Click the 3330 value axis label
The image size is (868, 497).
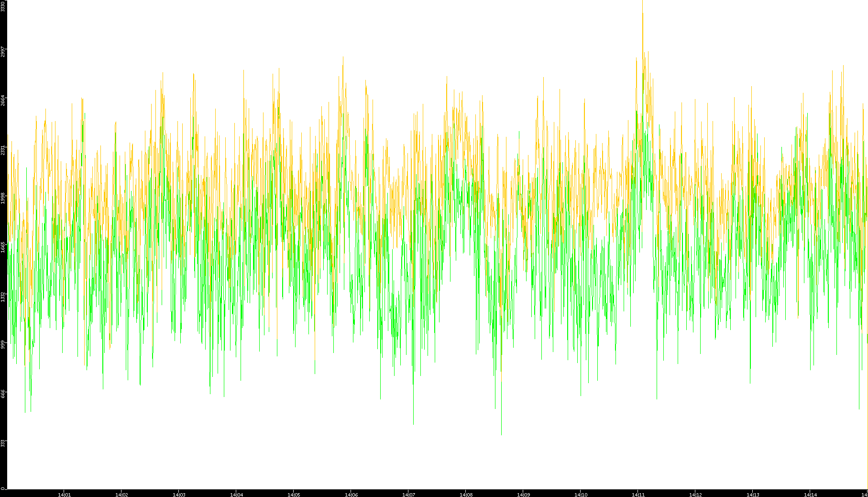(x=3, y=6)
